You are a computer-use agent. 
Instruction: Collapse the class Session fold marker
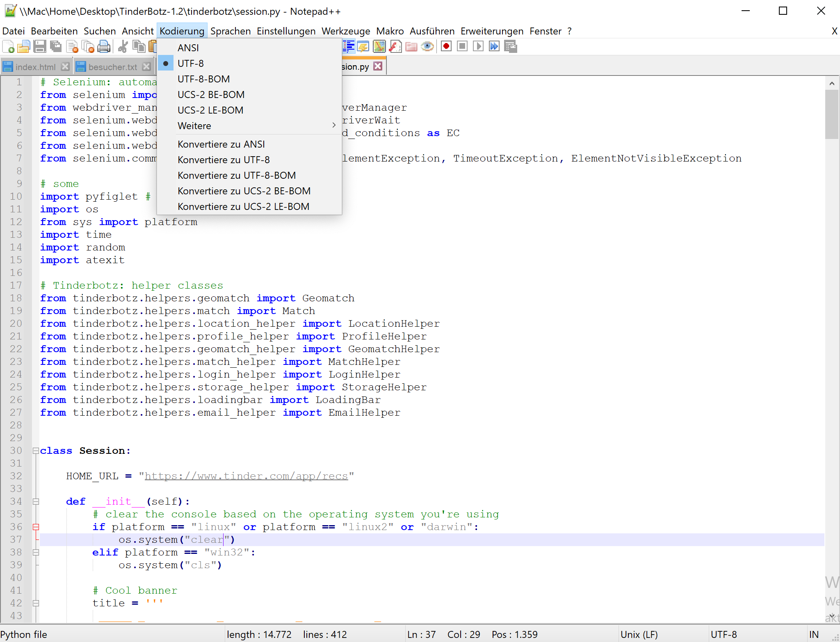pos(36,451)
